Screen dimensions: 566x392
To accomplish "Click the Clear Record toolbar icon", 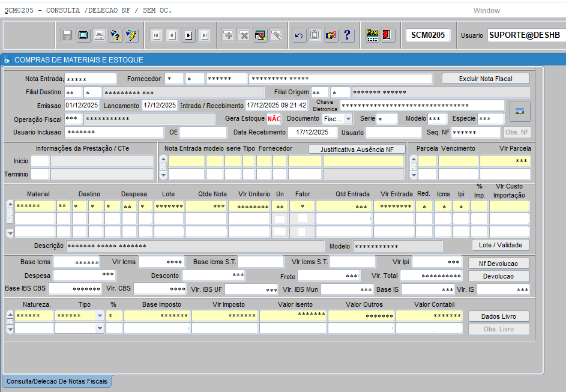I will [275, 35].
